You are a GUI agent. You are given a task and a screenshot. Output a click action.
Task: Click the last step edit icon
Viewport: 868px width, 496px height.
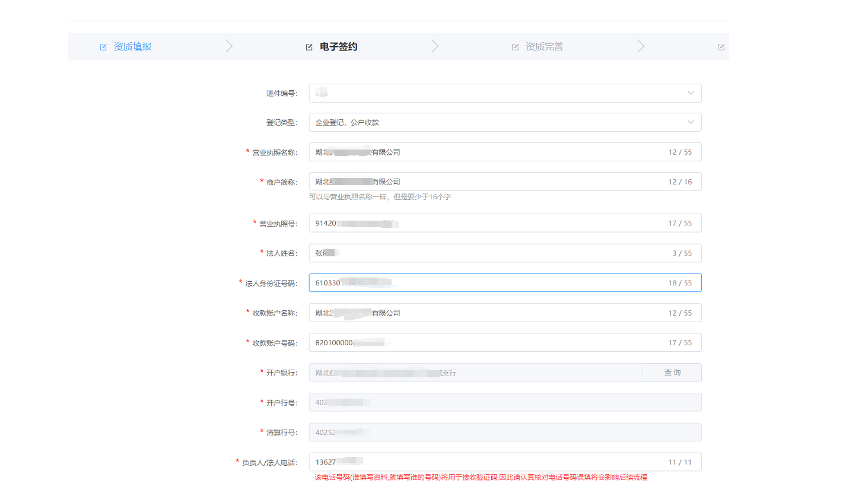coord(721,47)
